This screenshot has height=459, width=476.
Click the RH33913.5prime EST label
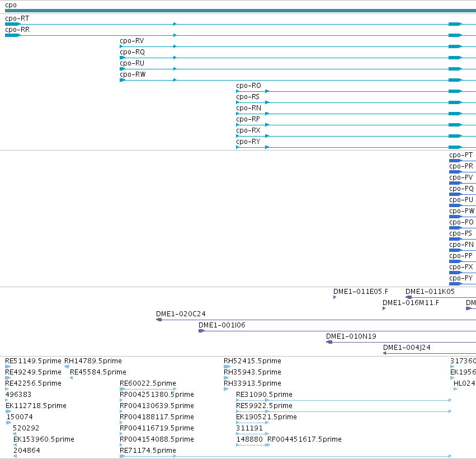click(253, 384)
